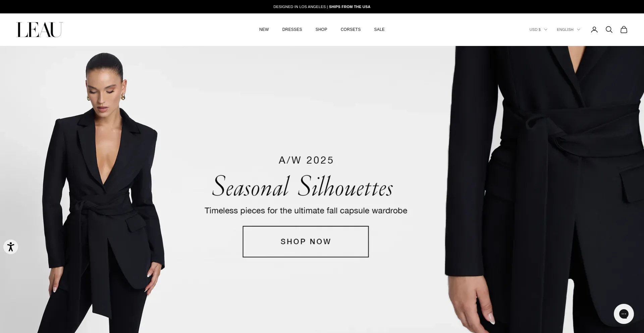Open the DRESSES menu item
This screenshot has height=333, width=644.
click(x=292, y=30)
